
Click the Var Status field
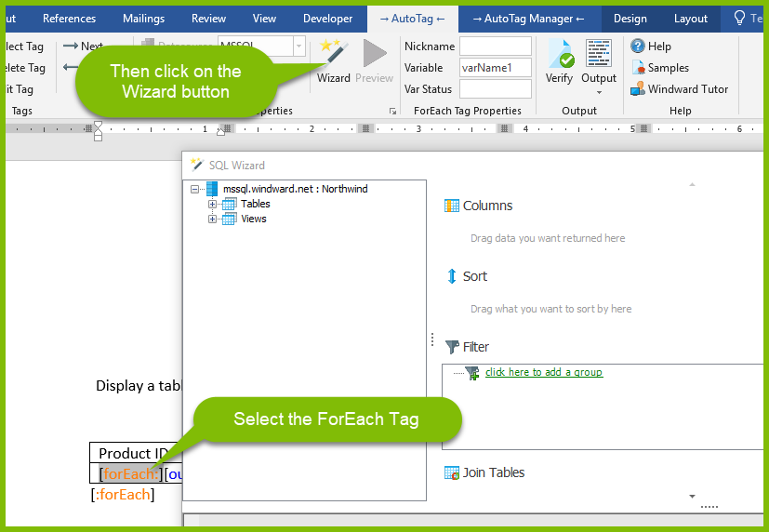pyautogui.click(x=496, y=89)
